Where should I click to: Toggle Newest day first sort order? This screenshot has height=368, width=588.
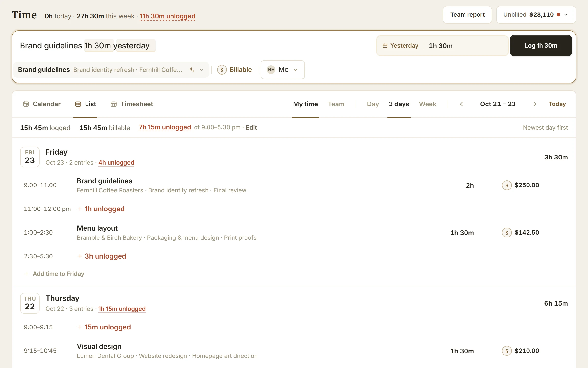click(545, 128)
